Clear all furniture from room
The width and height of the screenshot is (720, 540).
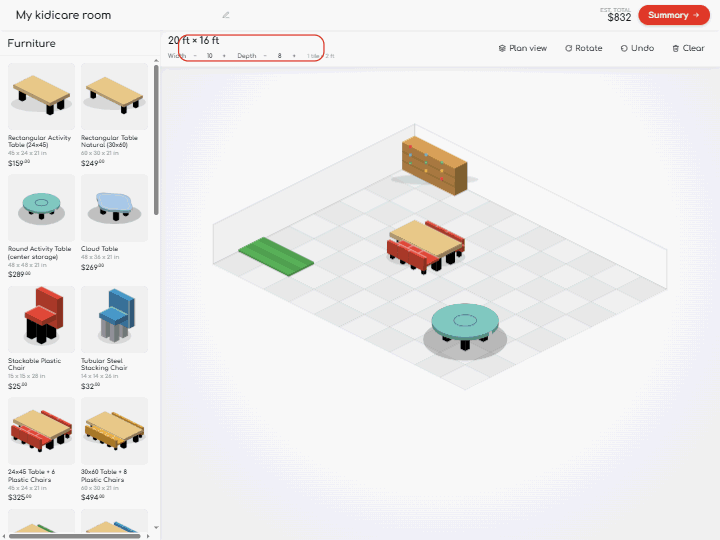pos(688,48)
